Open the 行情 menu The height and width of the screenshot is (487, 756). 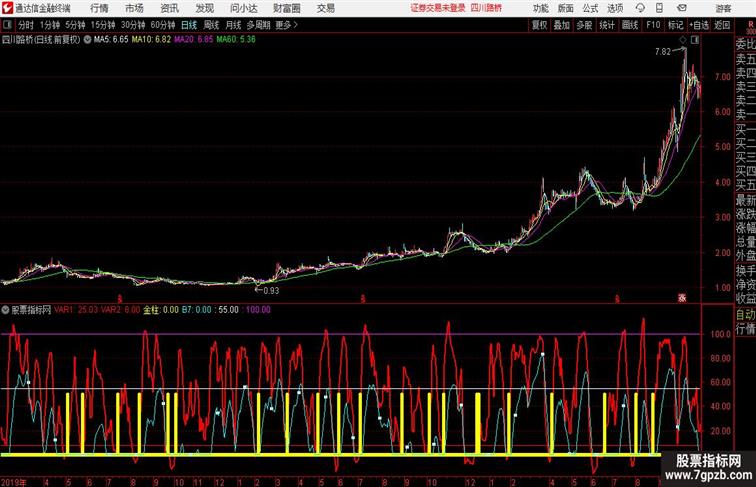click(x=99, y=8)
